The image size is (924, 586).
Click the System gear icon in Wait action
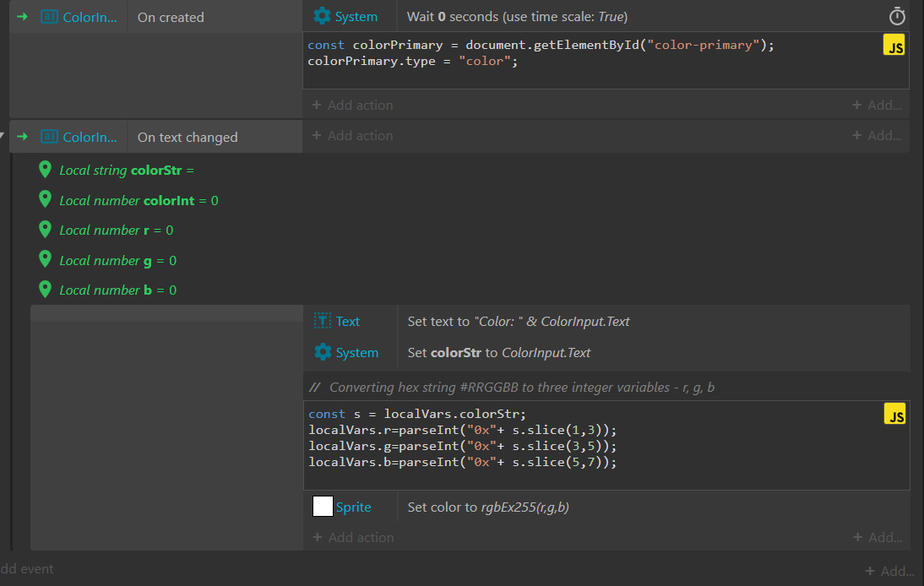(x=322, y=17)
